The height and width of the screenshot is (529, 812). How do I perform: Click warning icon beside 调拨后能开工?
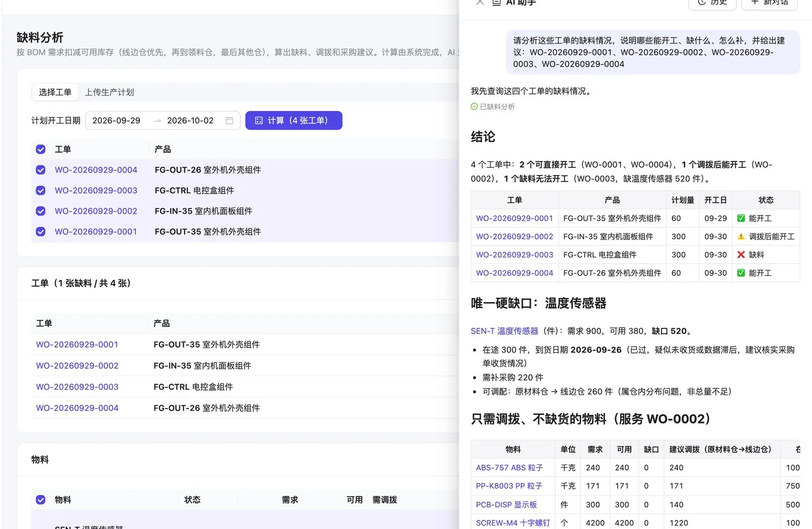pos(741,236)
